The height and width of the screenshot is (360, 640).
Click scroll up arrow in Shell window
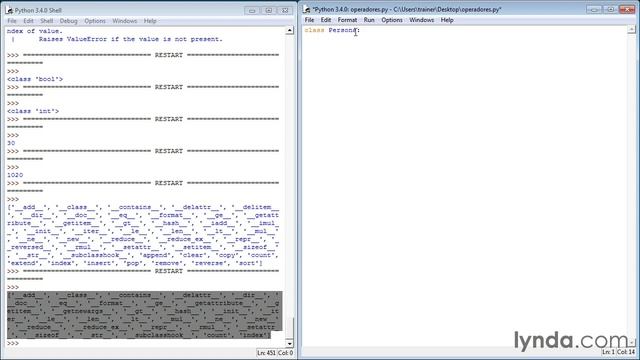[x=289, y=30]
